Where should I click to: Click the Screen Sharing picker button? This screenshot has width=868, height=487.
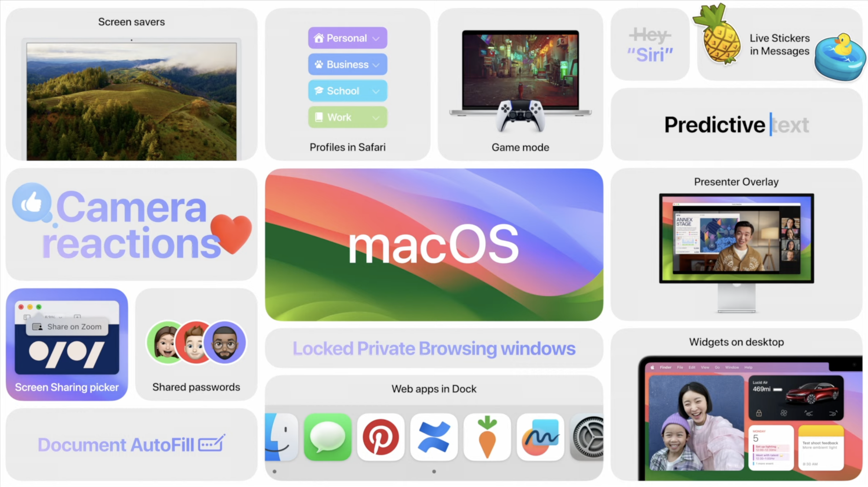[67, 344]
